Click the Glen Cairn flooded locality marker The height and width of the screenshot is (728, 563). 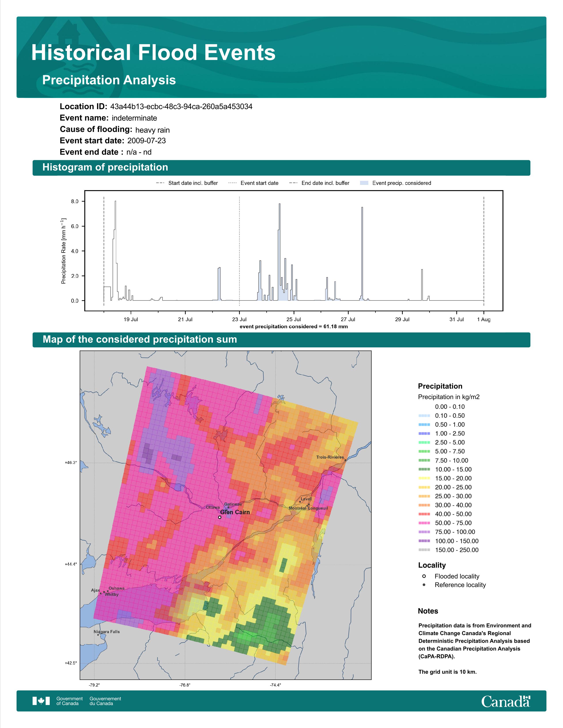[x=219, y=517]
